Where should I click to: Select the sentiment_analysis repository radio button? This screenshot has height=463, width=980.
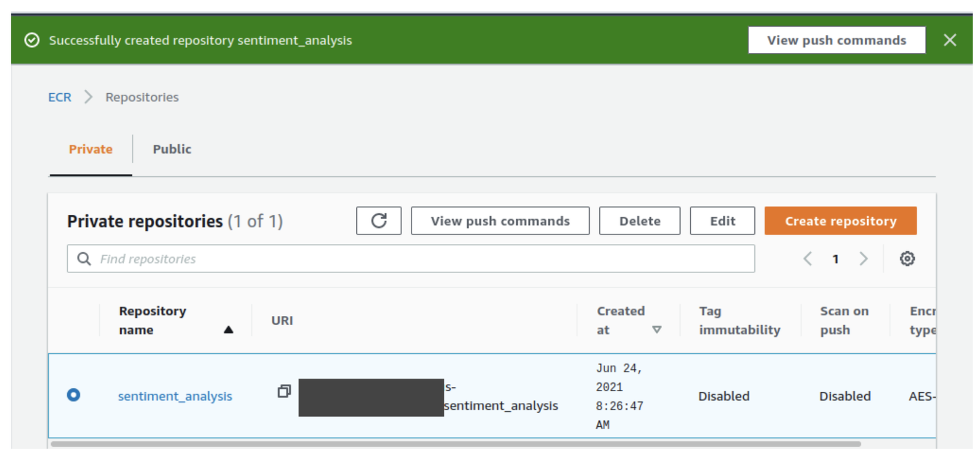74,395
